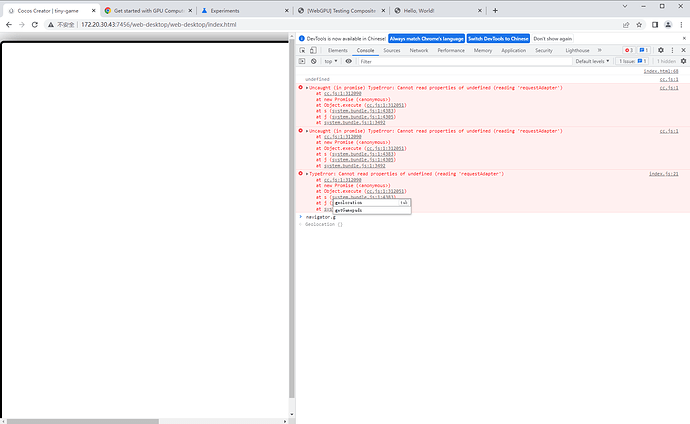Screen dimensions: 690x424
Task: Open the Application panel
Action: (514, 51)
